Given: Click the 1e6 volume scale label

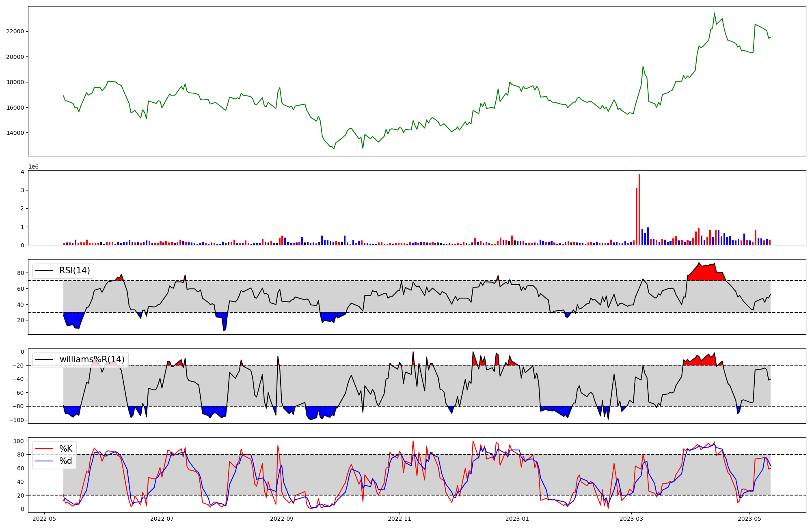Looking at the screenshot, I should tap(33, 167).
